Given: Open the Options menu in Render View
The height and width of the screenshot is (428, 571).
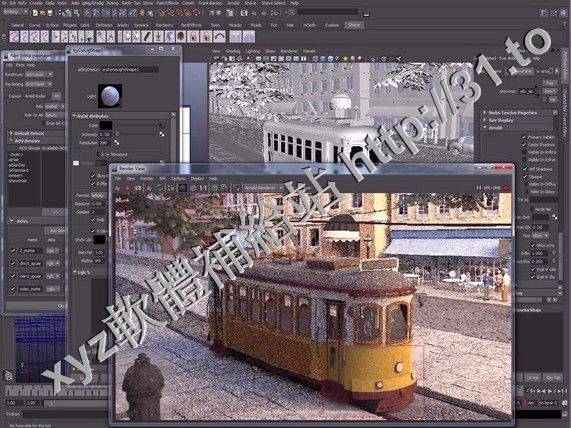Looking at the screenshot, I should 178,179.
